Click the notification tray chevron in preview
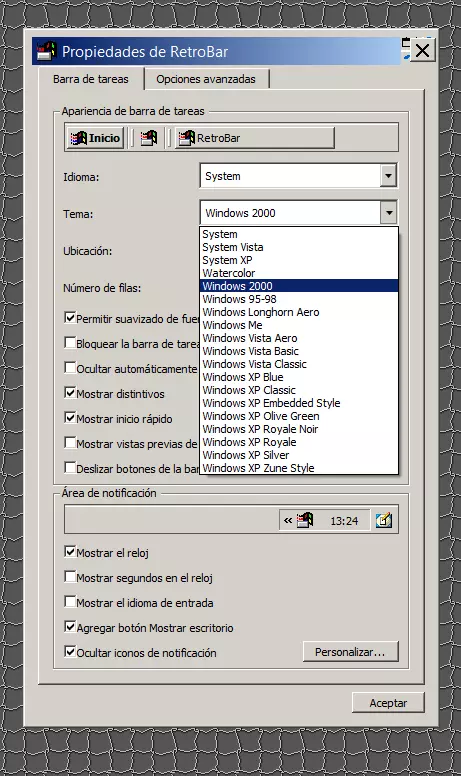Screen dimensions: 461x776 click(x=288, y=521)
